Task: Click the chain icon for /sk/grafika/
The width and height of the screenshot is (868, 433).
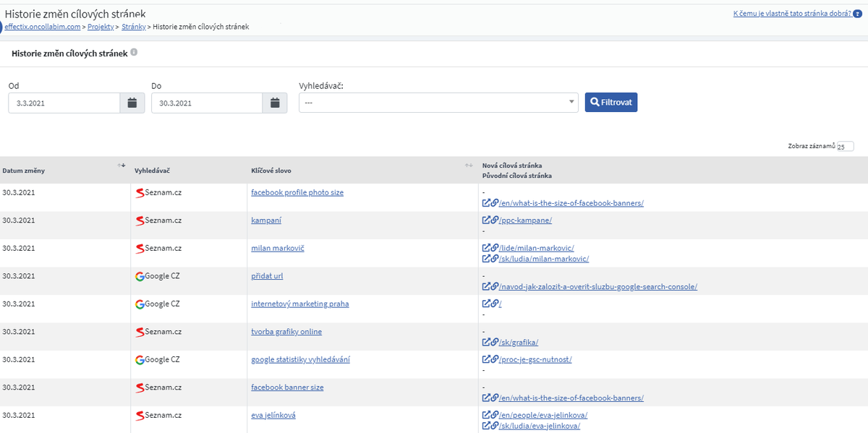Action: point(495,342)
